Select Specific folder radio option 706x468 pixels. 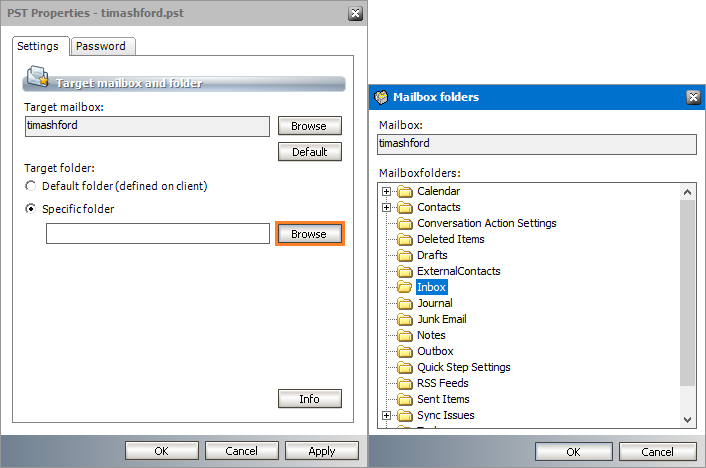coord(32,209)
